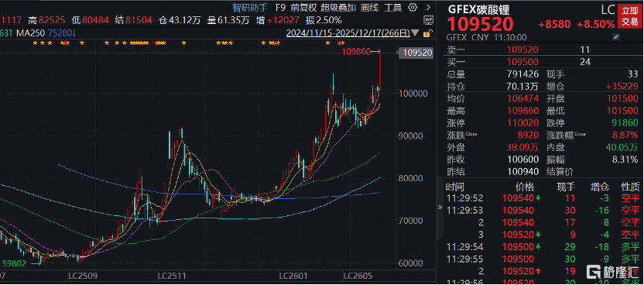
Task: Click the 振 2.50% amplitude readout
Action: coord(324,20)
